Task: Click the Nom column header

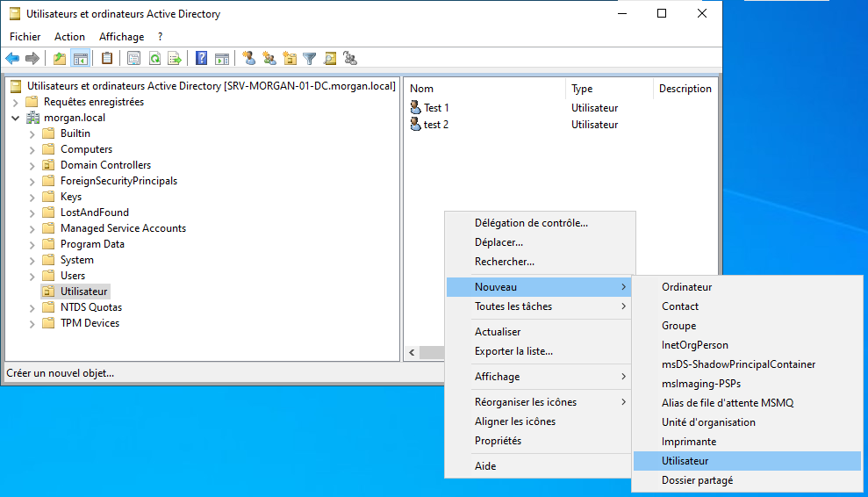Action: pyautogui.click(x=422, y=89)
